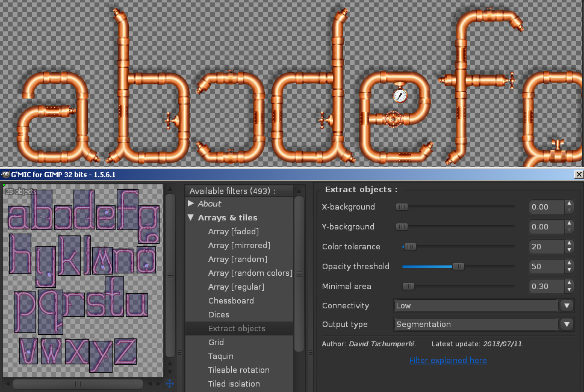Screen dimensions: 584x392
Task: Open the Output type dropdown
Action: pos(484,325)
